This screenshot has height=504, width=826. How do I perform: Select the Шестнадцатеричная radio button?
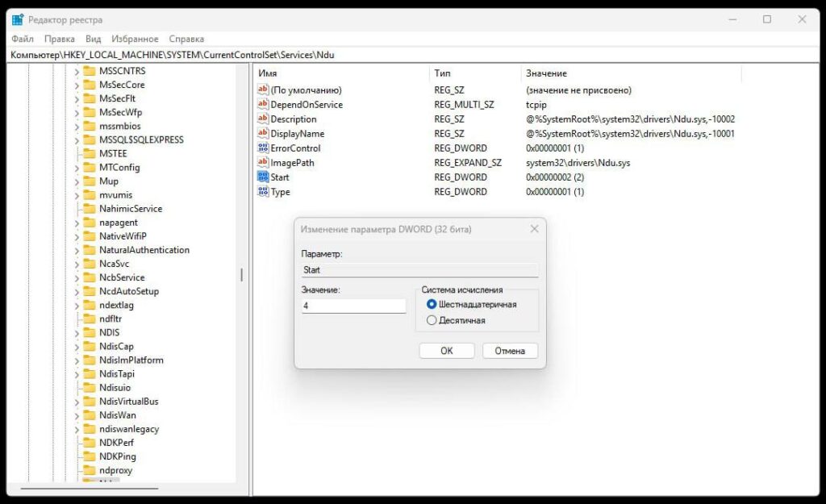pos(432,304)
